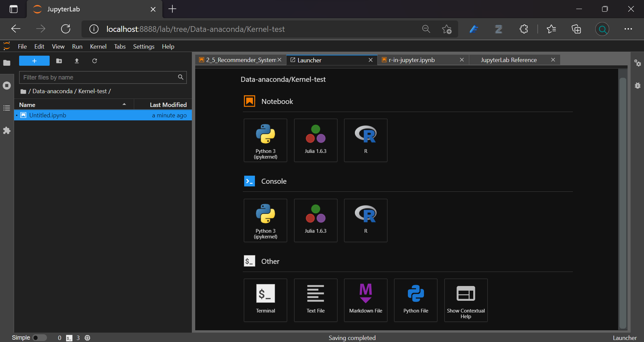Create a new Python File
644x342 pixels.
[x=416, y=300]
